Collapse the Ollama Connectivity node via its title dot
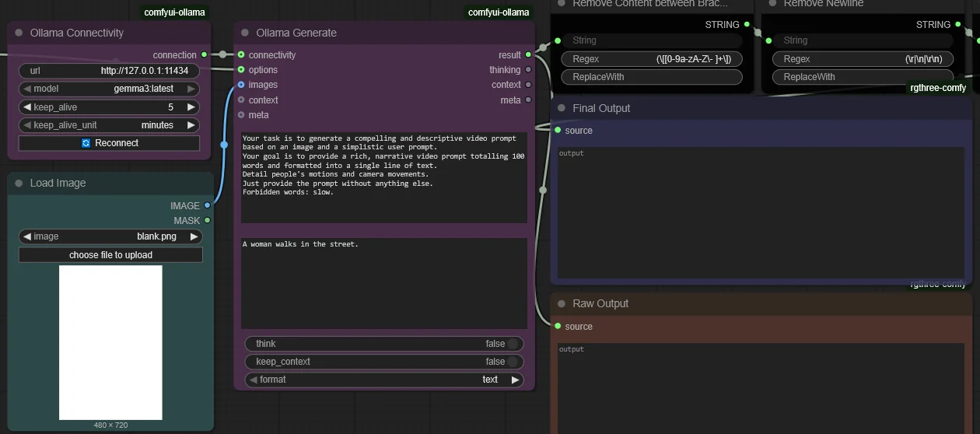This screenshot has width=980, height=434. click(x=19, y=33)
